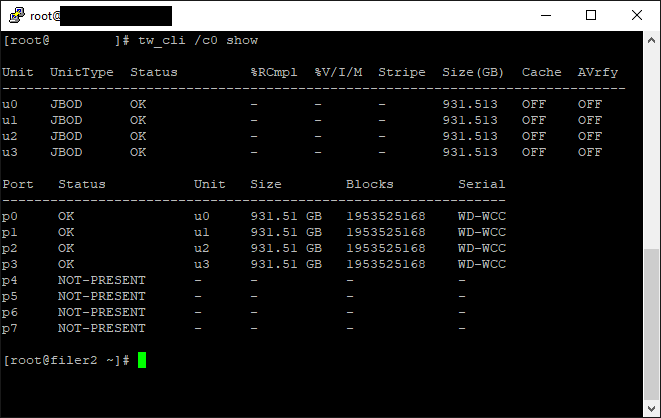Image resolution: width=661 pixels, height=418 pixels.
Task: Click the green terminal cursor block
Action: click(142, 360)
